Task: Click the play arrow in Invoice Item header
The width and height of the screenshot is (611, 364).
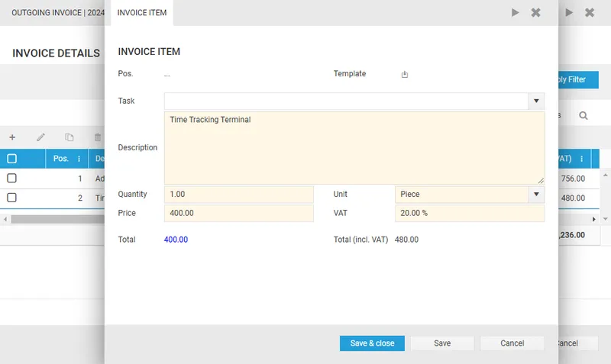Action: (x=515, y=13)
